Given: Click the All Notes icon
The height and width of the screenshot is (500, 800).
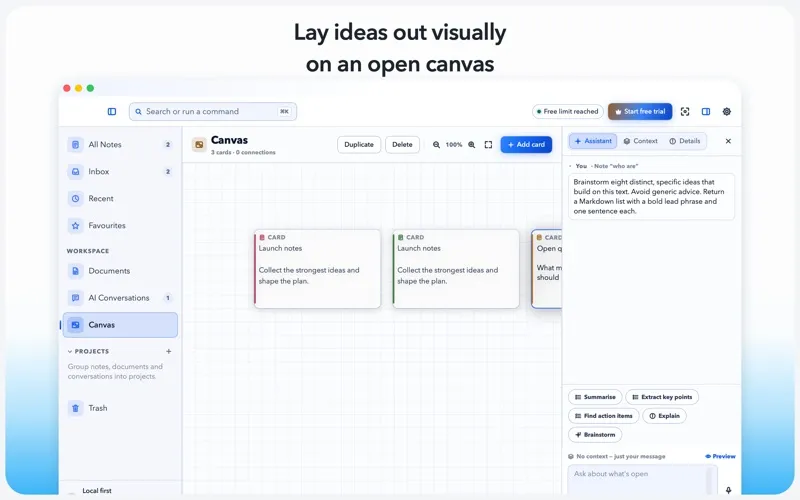Looking at the screenshot, I should tap(76, 144).
